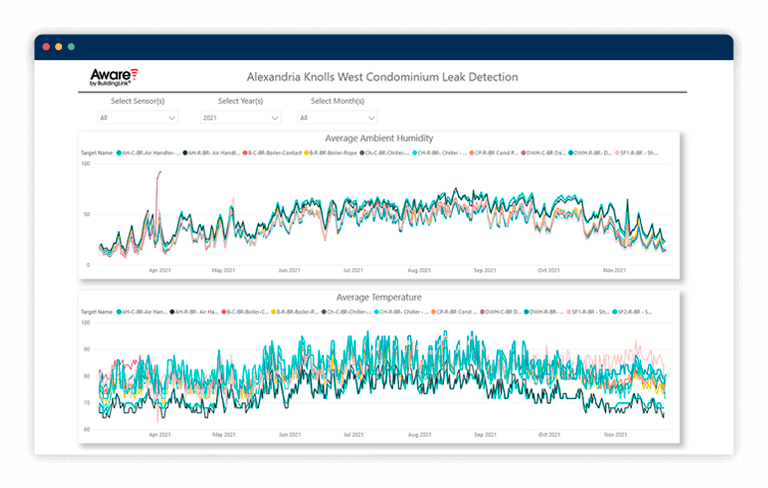Click Aug 2021 on Humidity chart axis
This screenshot has height=488, width=768.
[x=419, y=270]
